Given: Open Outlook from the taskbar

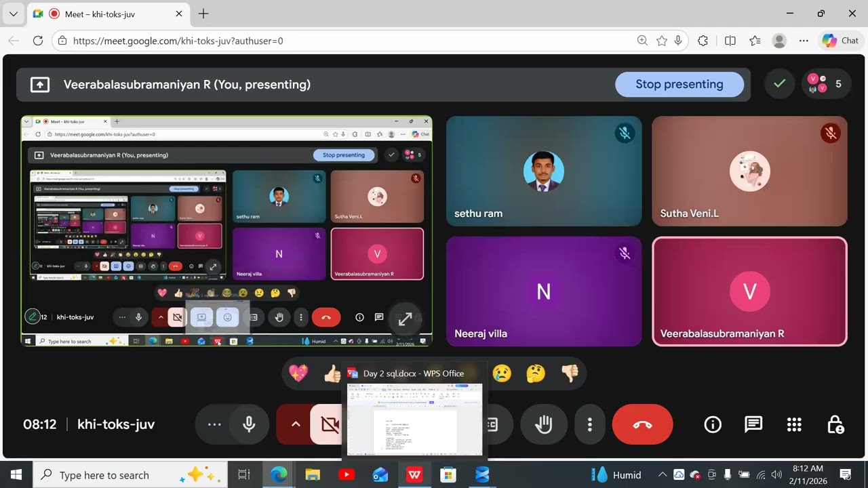Looking at the screenshot, I should 380,474.
